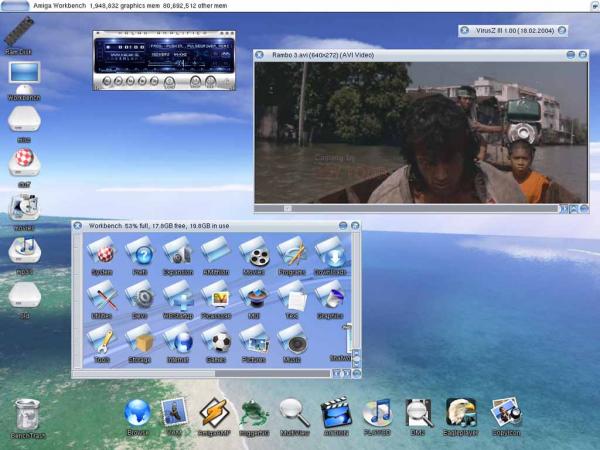Launch the YAM mail stamp icon
The image size is (600, 450).
coord(174,417)
